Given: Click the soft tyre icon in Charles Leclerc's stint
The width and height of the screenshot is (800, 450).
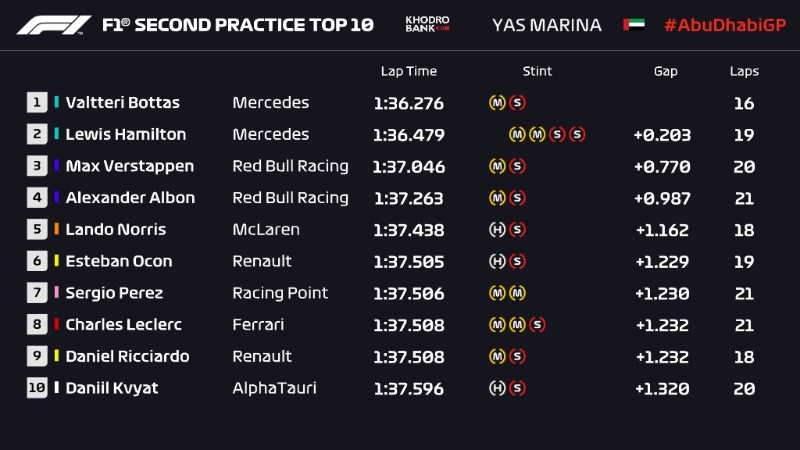Looking at the screenshot, I should coord(537,325).
